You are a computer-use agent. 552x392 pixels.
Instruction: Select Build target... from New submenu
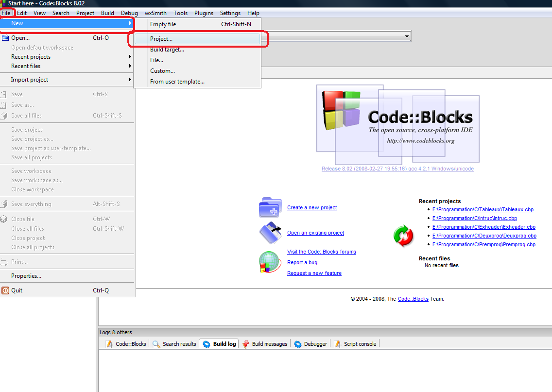tap(197, 50)
